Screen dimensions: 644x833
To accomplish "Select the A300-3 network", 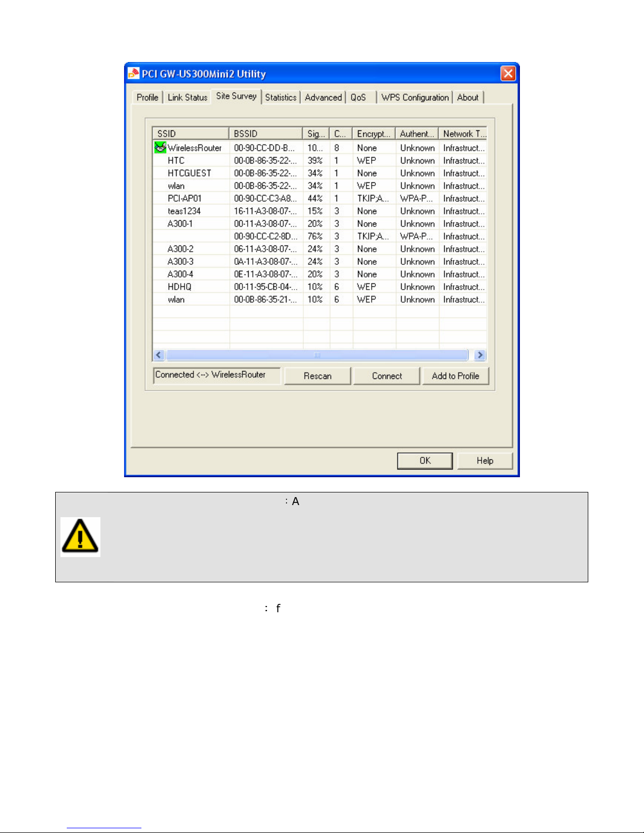I will (320, 261).
